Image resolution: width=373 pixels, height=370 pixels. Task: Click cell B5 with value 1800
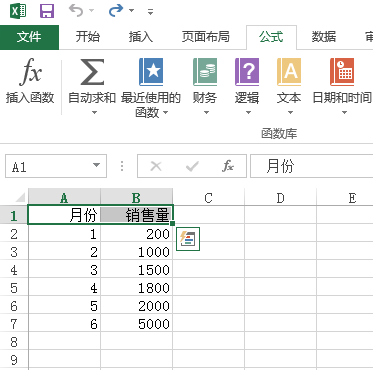click(136, 288)
